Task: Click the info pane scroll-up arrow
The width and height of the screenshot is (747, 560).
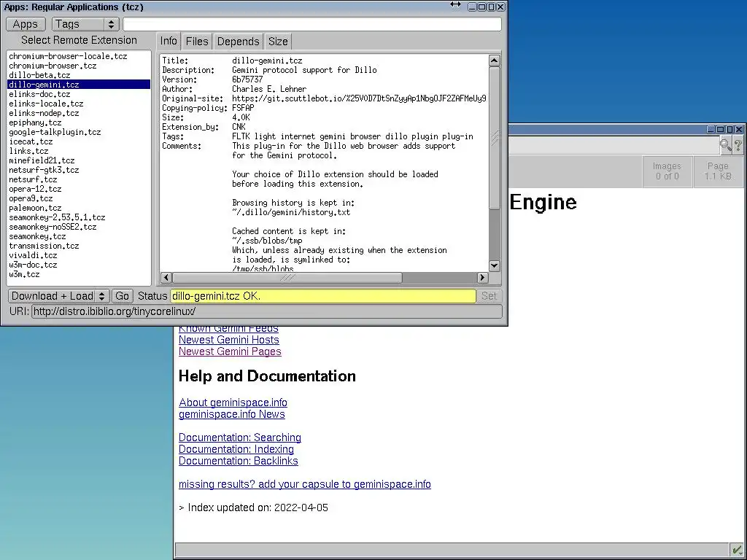Action: [495, 61]
